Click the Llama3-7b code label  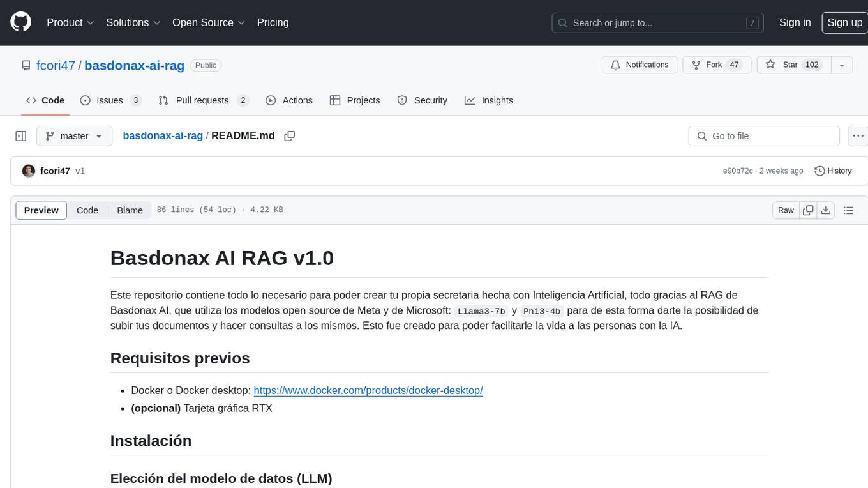pyautogui.click(x=481, y=311)
